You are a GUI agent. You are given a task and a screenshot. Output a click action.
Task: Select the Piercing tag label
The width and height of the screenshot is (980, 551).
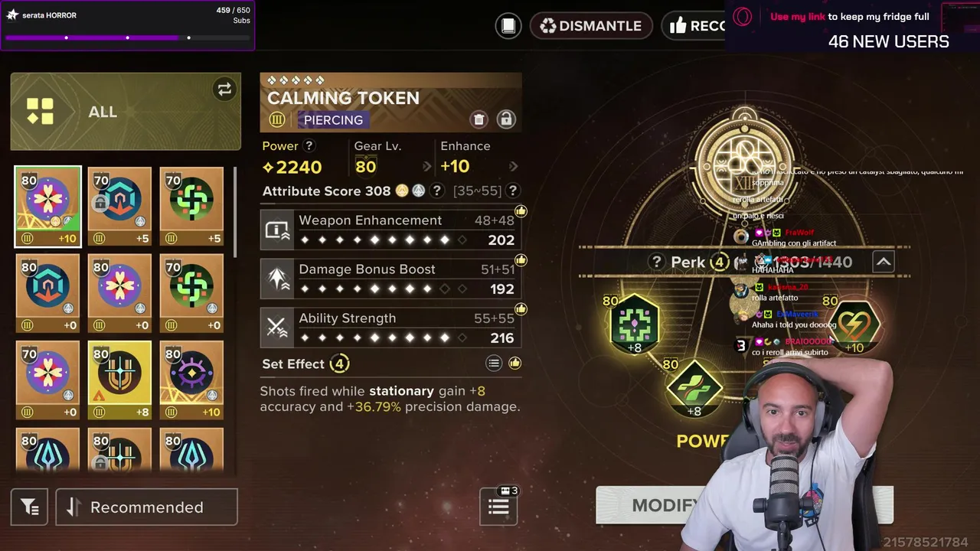(333, 120)
